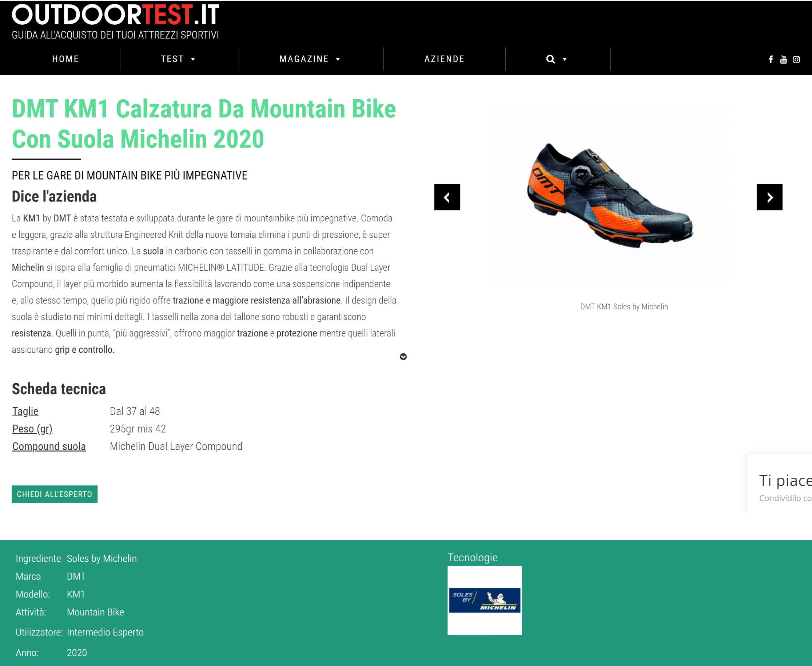Click the CHIEDI ALL'ESPERTO button
Screen dimensions: 812x666
coord(55,494)
